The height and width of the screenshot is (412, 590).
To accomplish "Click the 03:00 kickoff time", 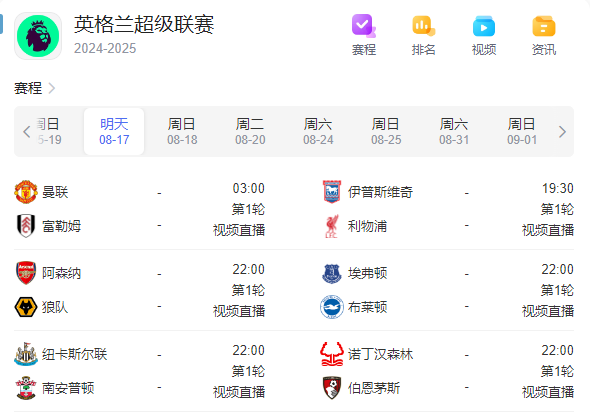I will pyautogui.click(x=248, y=188).
